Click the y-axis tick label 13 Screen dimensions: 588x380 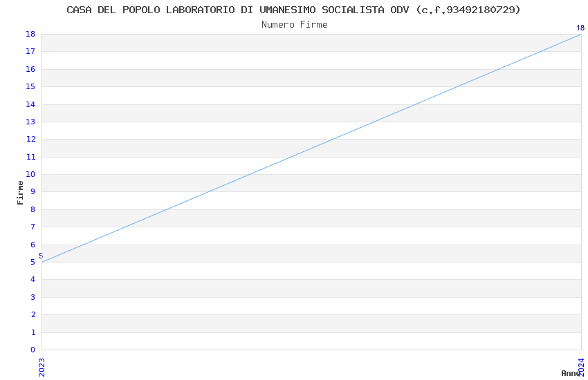click(30, 122)
